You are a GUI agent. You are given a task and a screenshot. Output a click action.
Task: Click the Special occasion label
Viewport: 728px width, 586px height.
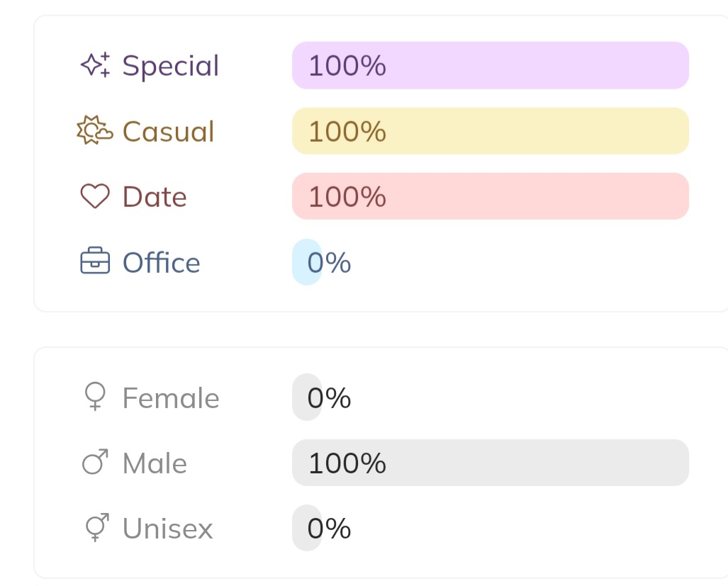coord(171,66)
